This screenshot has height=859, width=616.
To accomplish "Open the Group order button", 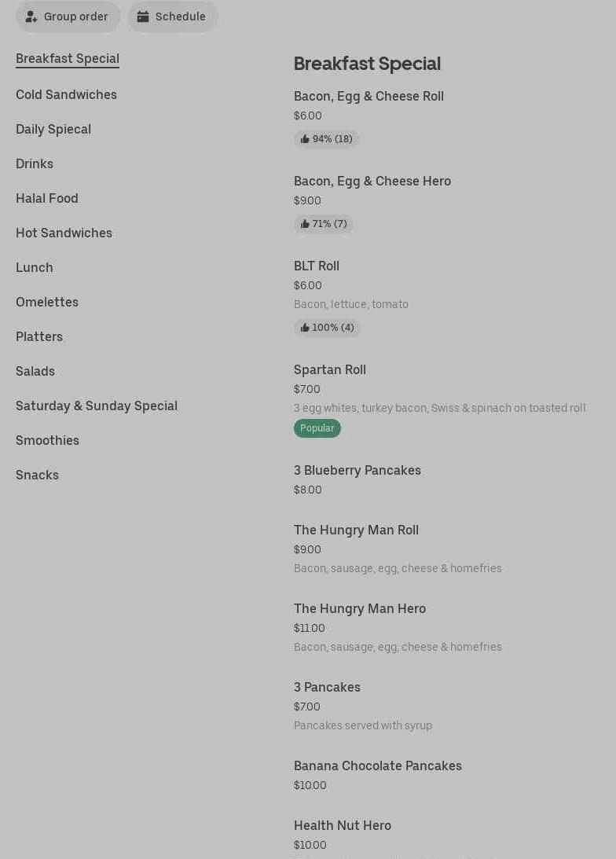I will tap(68, 17).
